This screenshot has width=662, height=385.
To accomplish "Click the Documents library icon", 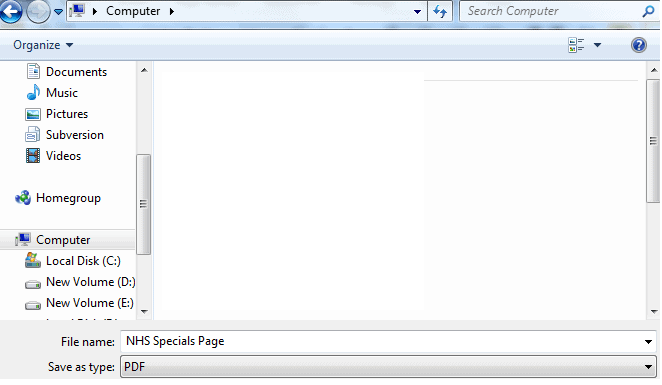I will coord(33,71).
